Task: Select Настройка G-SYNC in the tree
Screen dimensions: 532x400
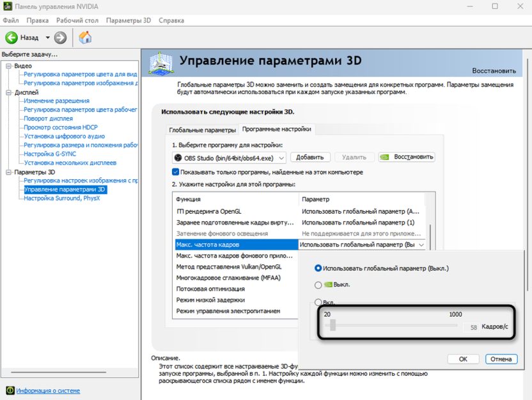Action: click(50, 154)
